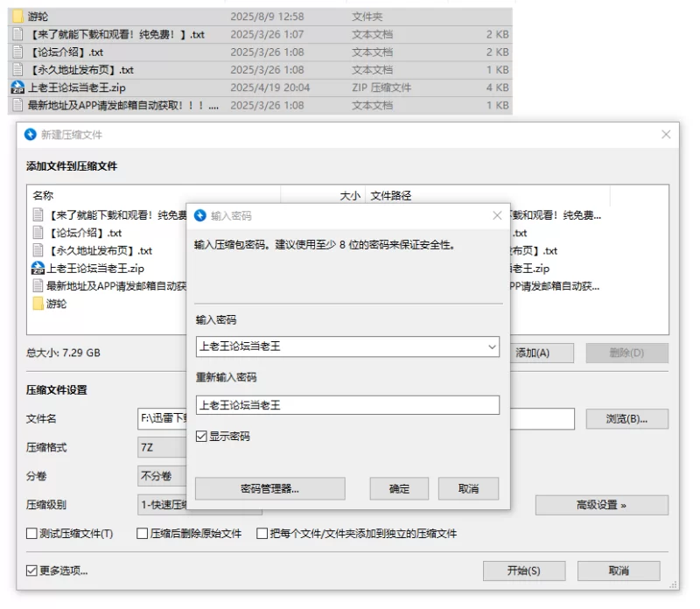This screenshot has height=609, width=700.
Task: Expand the 输入密码 combo box dropdown arrow
Action: click(492, 346)
